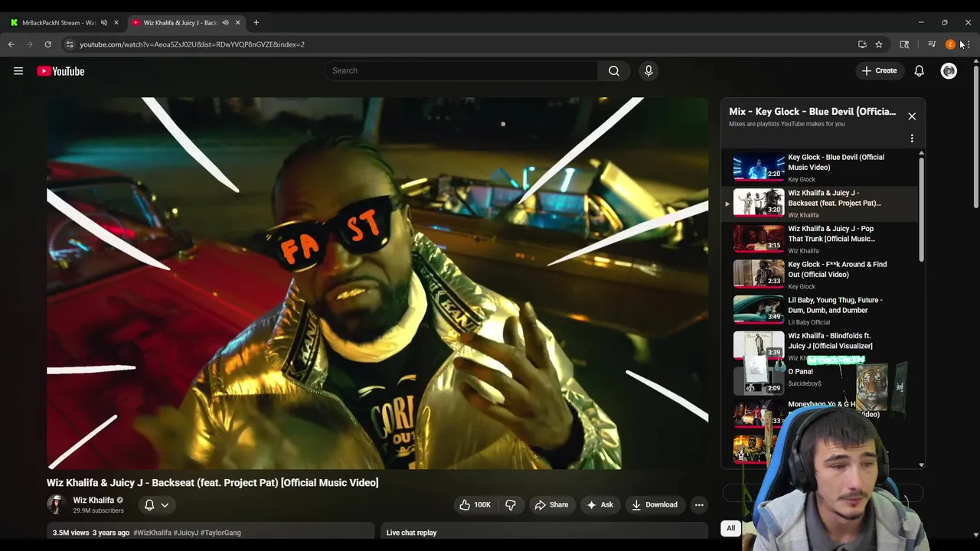Click the Create button
Screen dimensions: 980x551
coord(879,70)
